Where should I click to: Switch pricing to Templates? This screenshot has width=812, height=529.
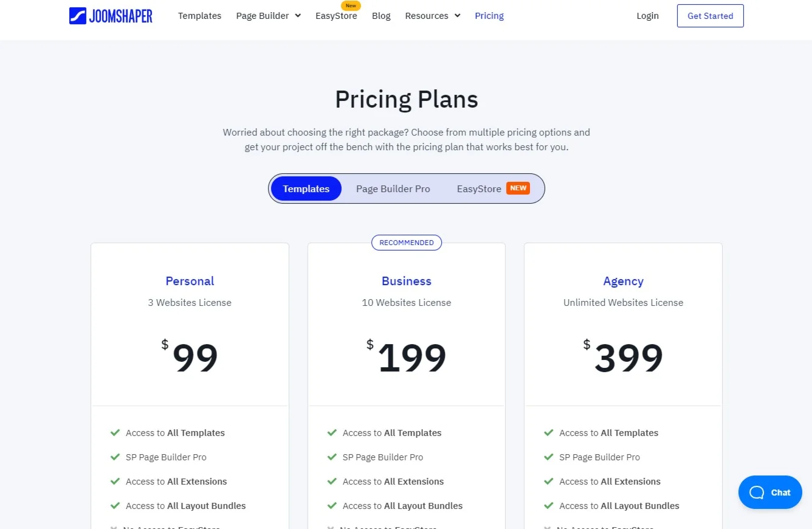tap(306, 189)
